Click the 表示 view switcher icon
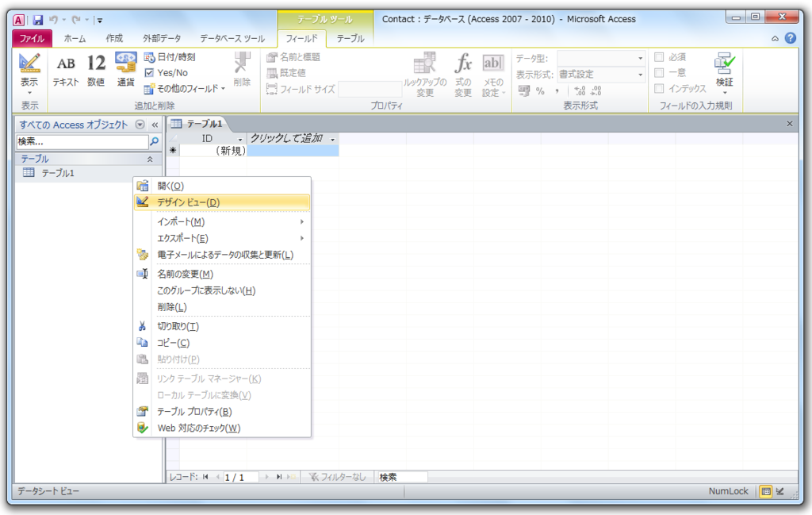The image size is (812, 515). tap(29, 63)
